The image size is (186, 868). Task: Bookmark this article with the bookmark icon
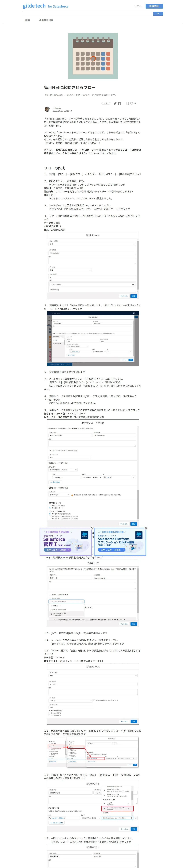(128, 103)
